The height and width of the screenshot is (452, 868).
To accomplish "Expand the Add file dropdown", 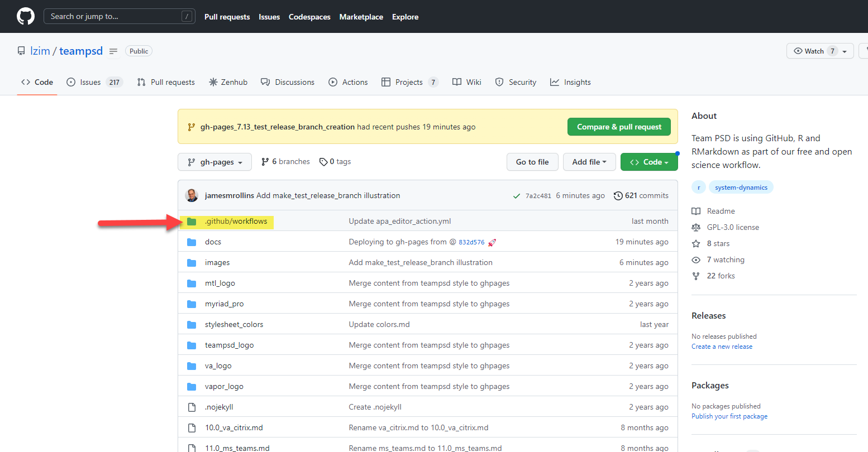I will [x=589, y=162].
